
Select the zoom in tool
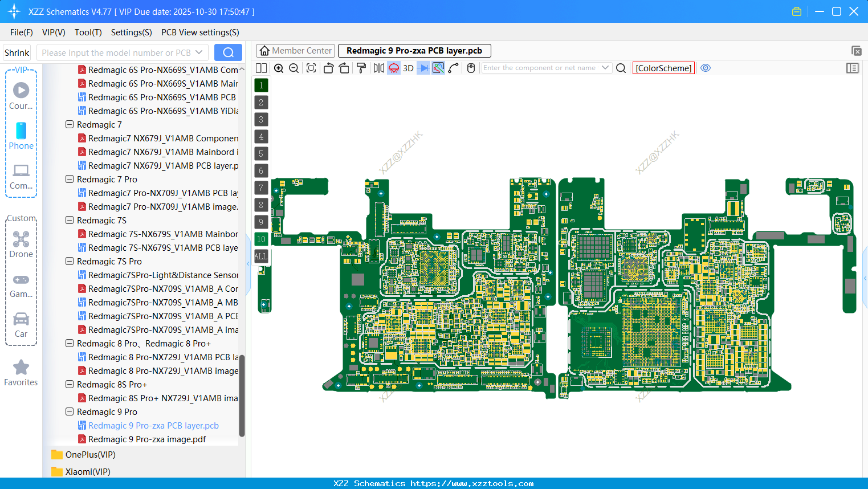coord(279,68)
